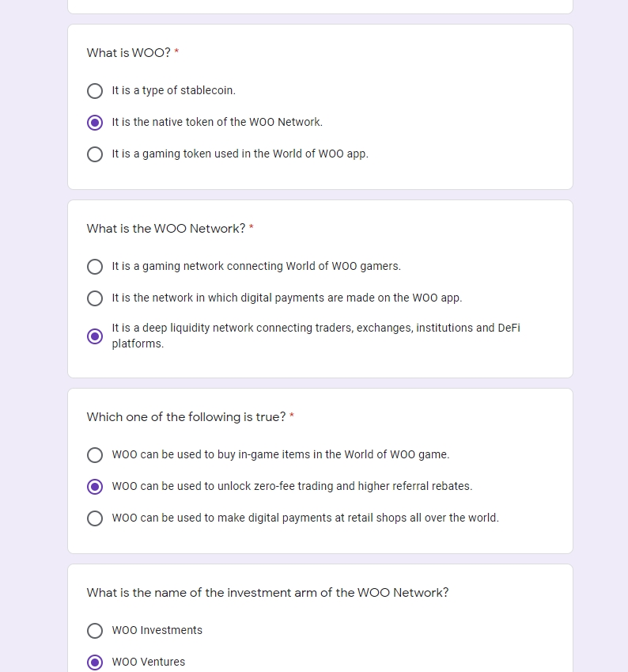
Task: Click the 'What is WOO?' question title
Action: (128, 53)
